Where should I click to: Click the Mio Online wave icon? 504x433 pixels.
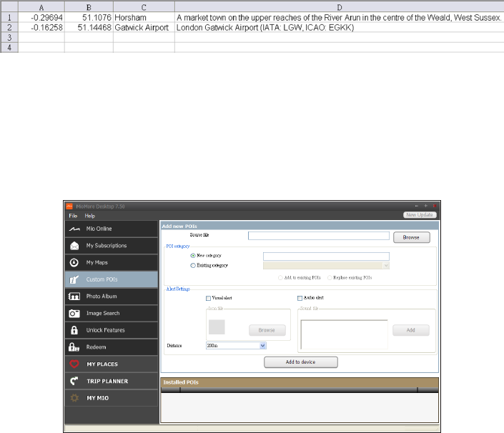(74, 229)
